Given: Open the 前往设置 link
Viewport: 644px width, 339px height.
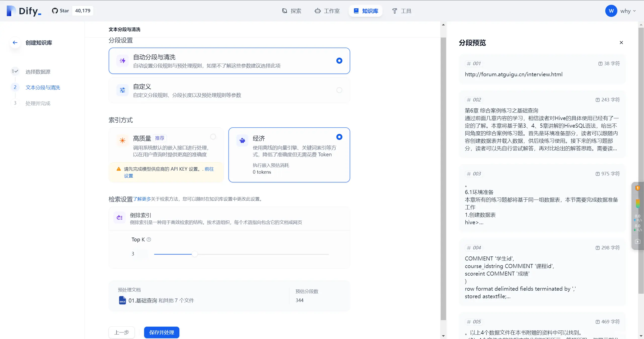Looking at the screenshot, I should (x=209, y=169).
